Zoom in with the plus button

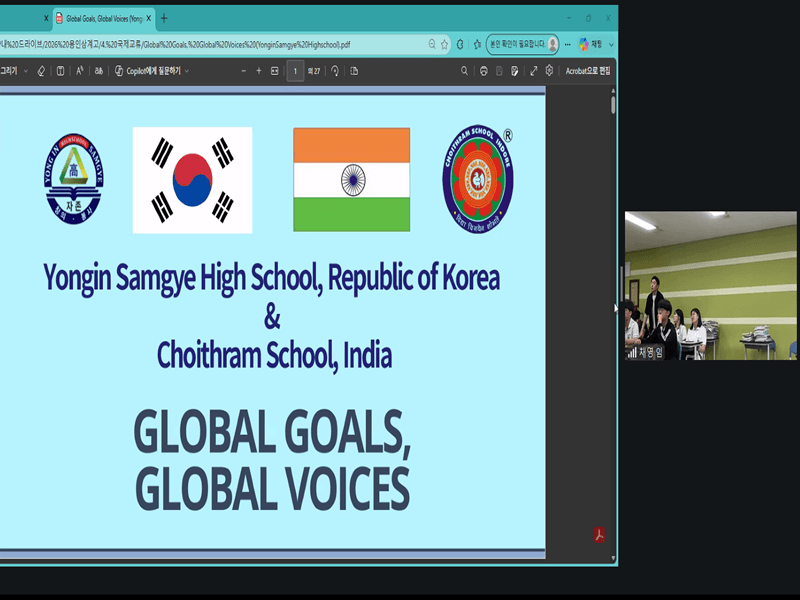point(259,71)
